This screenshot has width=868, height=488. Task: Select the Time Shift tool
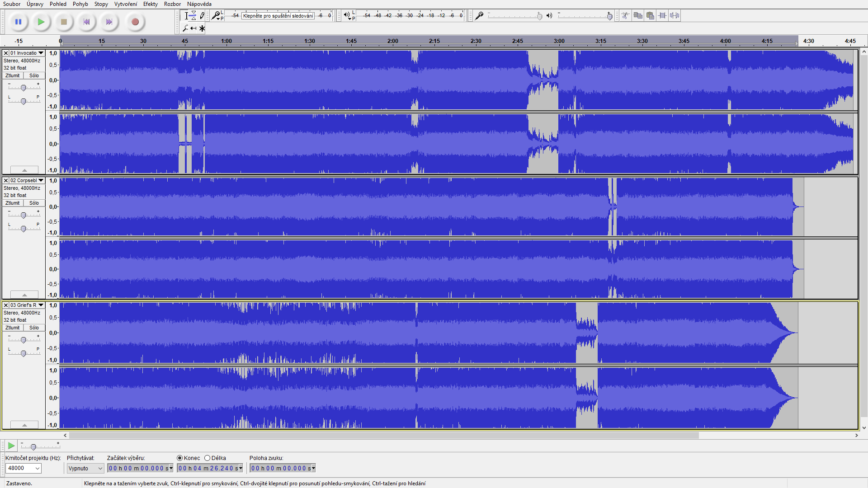193,28
